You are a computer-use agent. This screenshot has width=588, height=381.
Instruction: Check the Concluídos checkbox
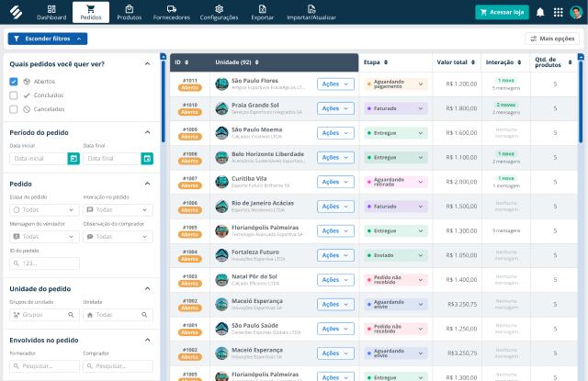click(14, 95)
